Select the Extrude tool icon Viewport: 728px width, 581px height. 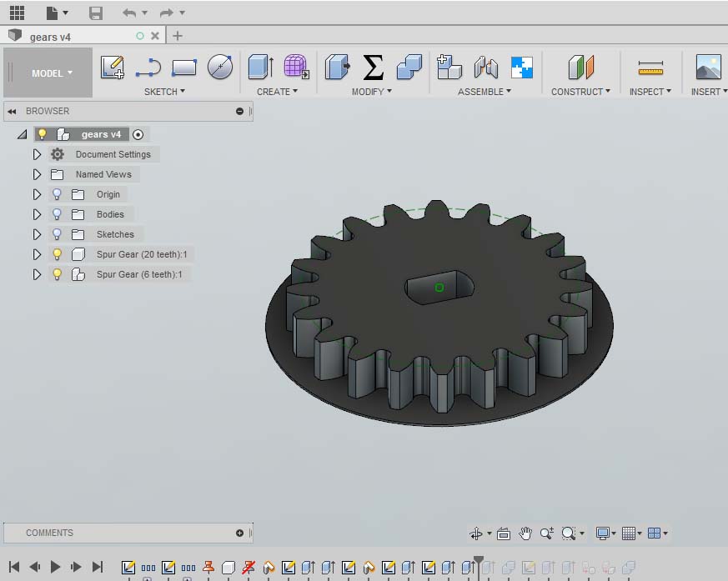261,68
